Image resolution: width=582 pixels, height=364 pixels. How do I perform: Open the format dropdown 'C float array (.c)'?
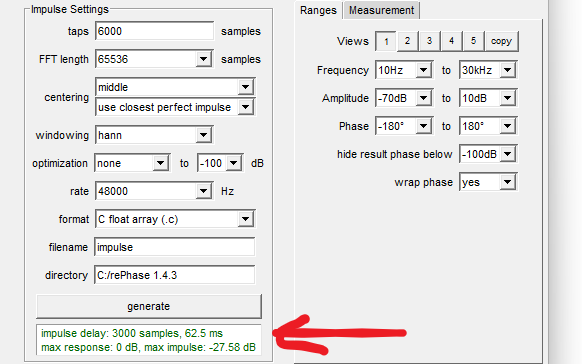[175, 219]
